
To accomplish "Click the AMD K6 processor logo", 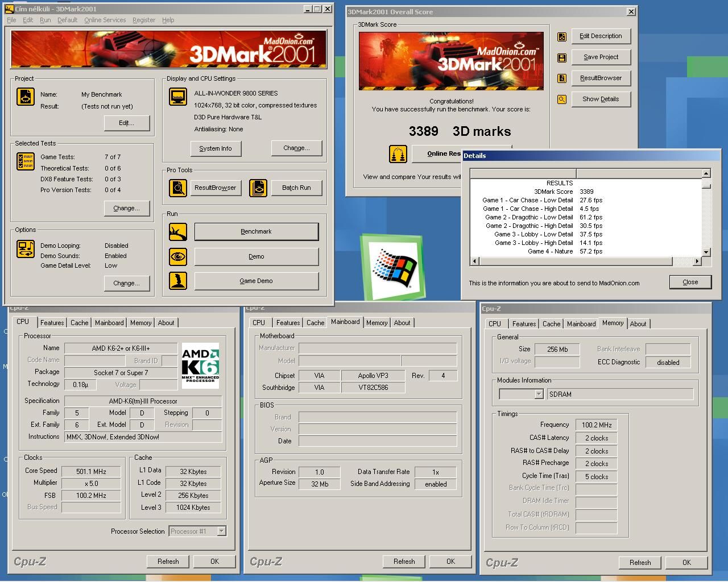I will (x=200, y=366).
